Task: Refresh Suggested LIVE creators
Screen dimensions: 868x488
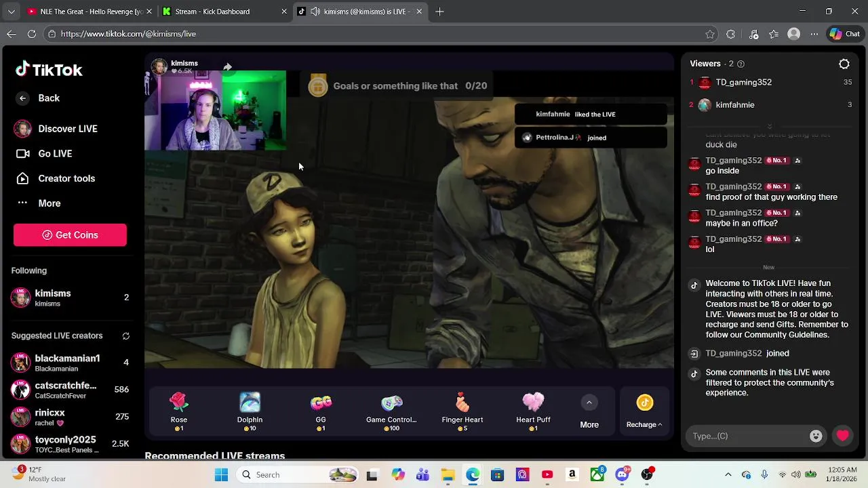Action: coord(125,336)
